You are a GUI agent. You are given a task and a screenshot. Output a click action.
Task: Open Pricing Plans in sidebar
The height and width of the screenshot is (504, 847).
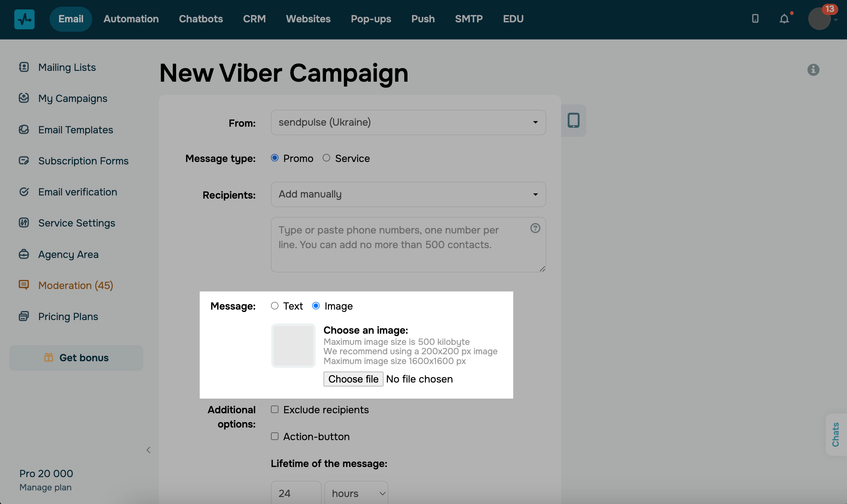(68, 317)
